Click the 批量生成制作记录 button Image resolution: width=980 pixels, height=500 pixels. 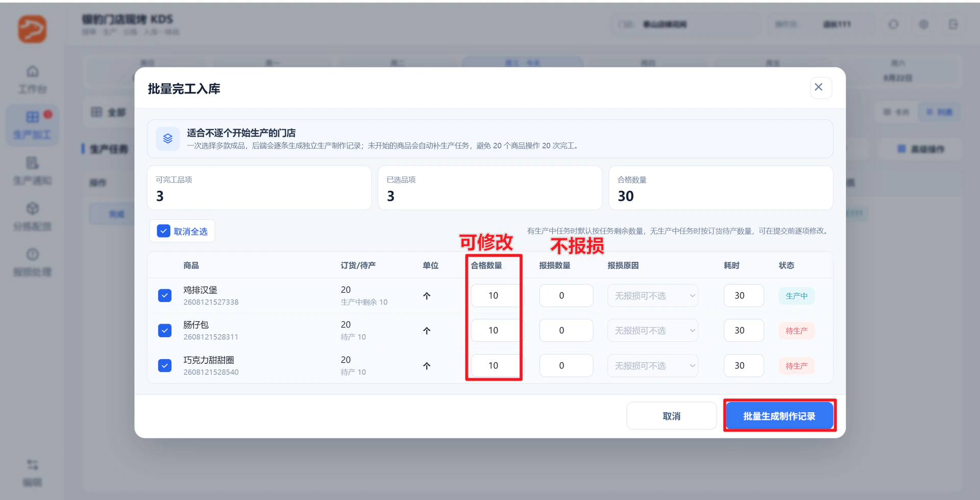click(x=779, y=416)
